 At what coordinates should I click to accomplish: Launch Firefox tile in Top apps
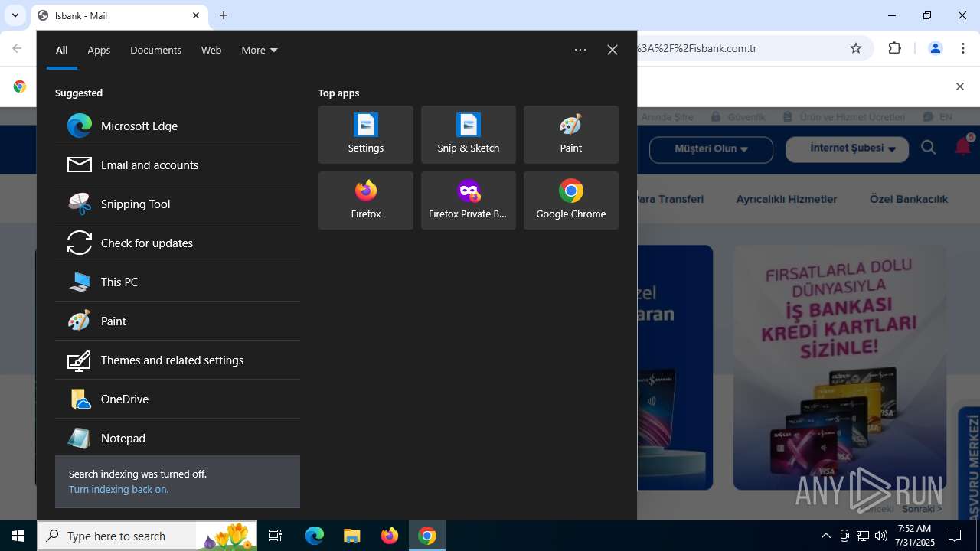(366, 201)
